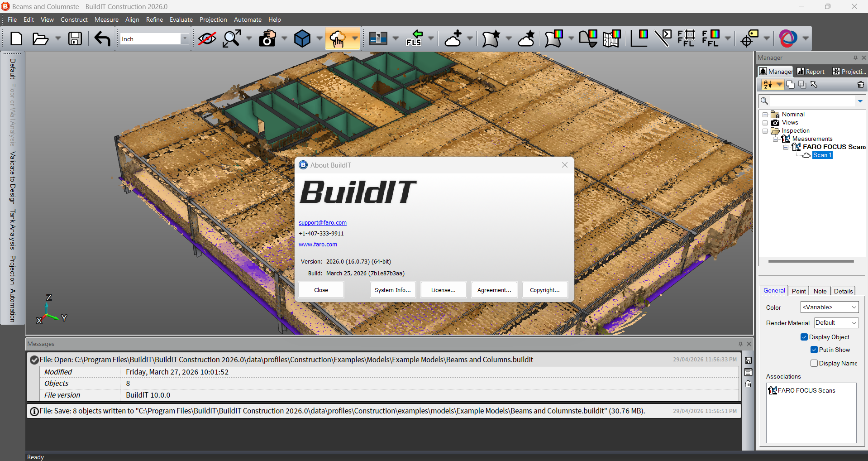The width and height of the screenshot is (868, 461).
Task: Click the target crosshair with tag icon
Action: coord(749,39)
